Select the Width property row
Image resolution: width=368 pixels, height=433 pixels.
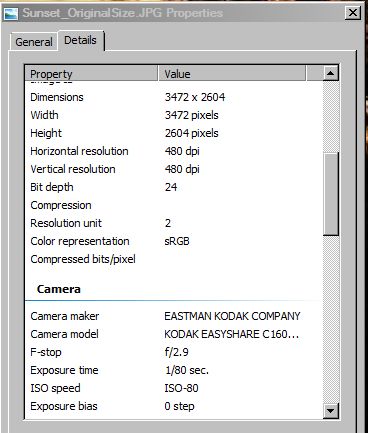tap(174, 115)
